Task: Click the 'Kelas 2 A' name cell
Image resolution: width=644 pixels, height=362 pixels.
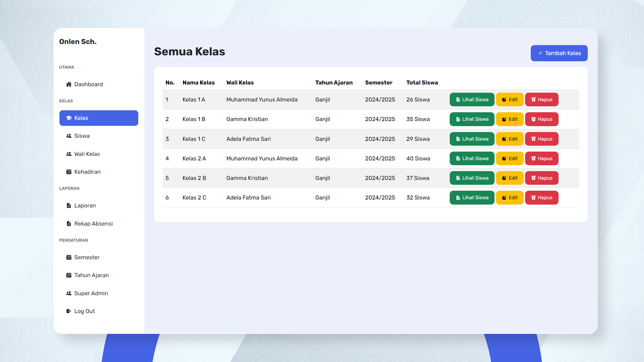Action: click(x=194, y=158)
